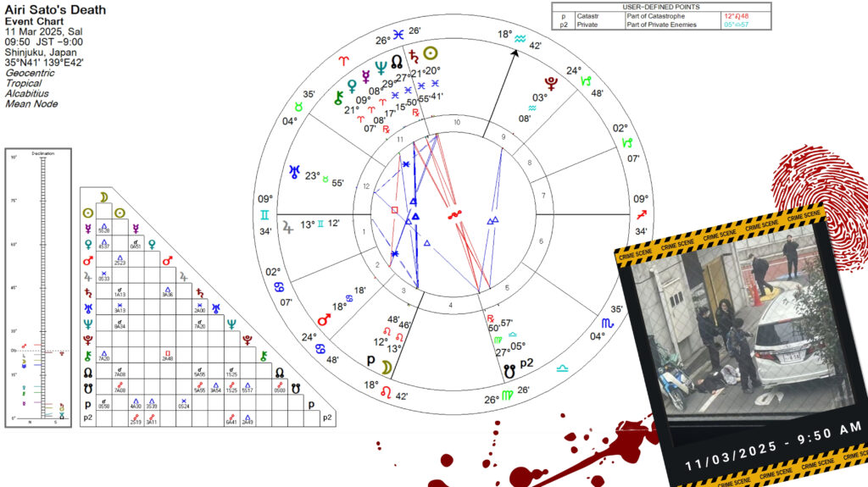The width and height of the screenshot is (868, 487).
Task: Click the blue Uranus glyph at 23° Taurus
Action: 295,174
